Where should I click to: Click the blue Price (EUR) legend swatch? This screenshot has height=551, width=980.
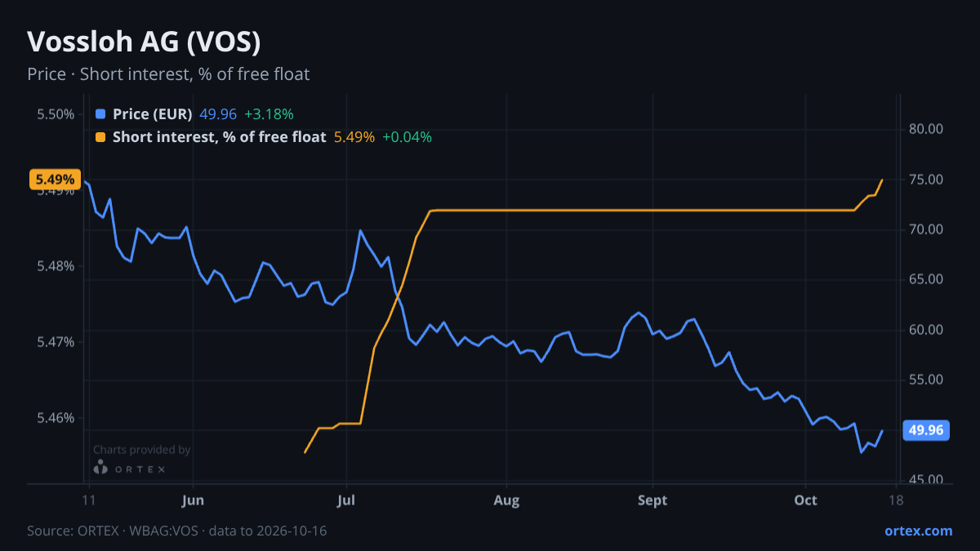click(x=100, y=113)
